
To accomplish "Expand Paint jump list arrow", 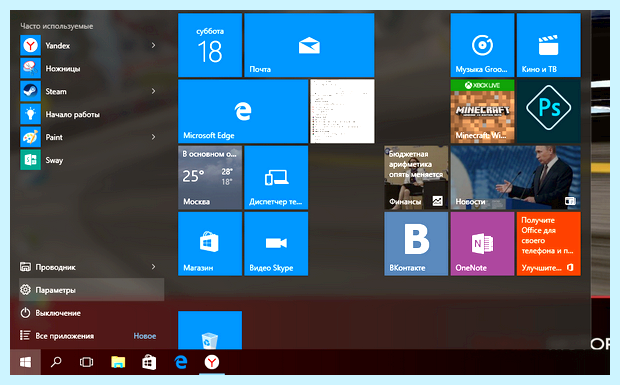I will tap(153, 137).
